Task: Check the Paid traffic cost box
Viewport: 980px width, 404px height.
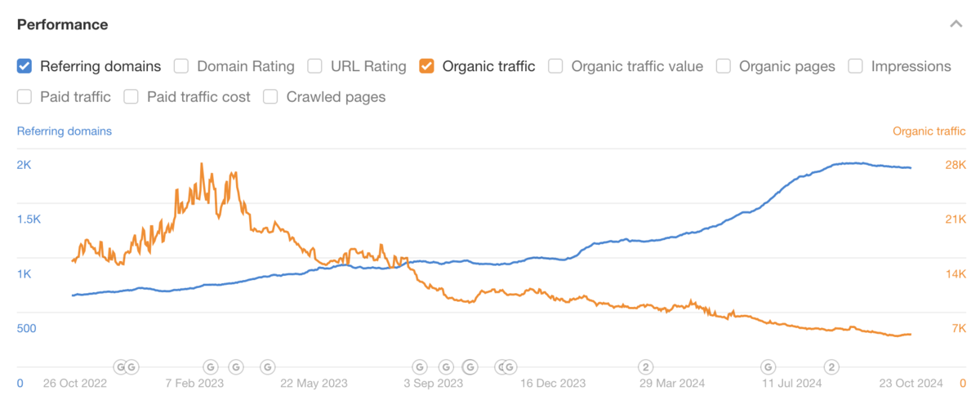Action: (131, 97)
